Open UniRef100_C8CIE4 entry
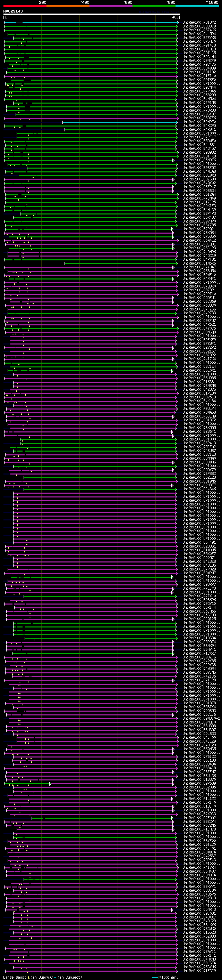 pyautogui.click(x=199, y=366)
